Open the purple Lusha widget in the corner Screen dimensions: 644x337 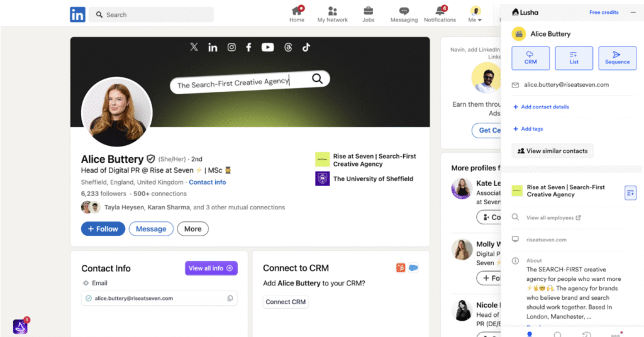click(x=20, y=327)
